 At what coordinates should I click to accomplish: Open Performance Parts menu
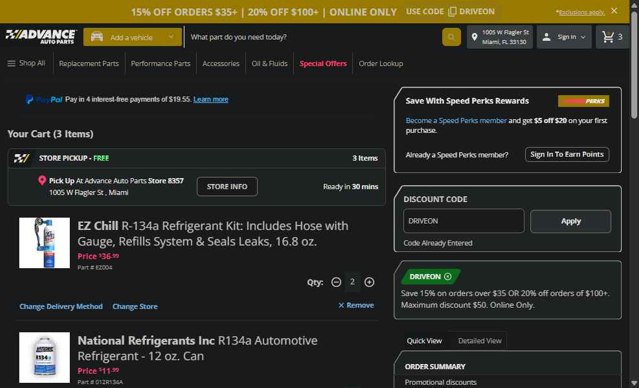click(161, 64)
